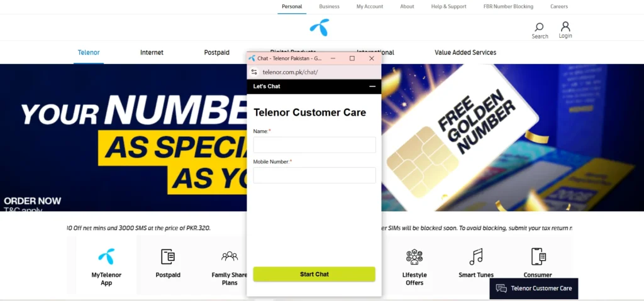Screen dimensions: 644x301
Task: Click the Telenor logo at top center
Action: (319, 27)
